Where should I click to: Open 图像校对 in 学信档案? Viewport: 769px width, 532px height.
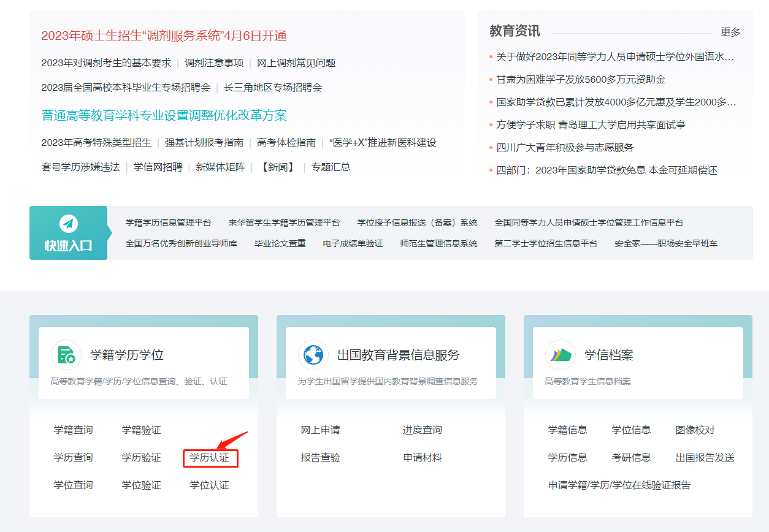coord(695,430)
